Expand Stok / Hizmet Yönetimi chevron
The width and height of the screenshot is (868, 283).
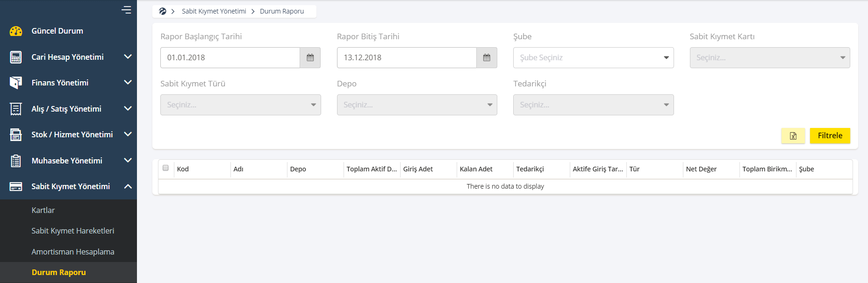(128, 134)
